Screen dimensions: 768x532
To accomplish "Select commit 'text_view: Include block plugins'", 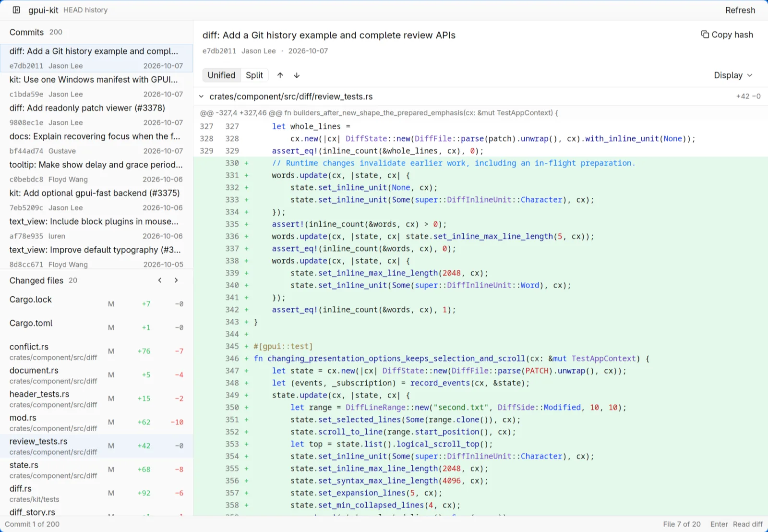I will click(96, 228).
